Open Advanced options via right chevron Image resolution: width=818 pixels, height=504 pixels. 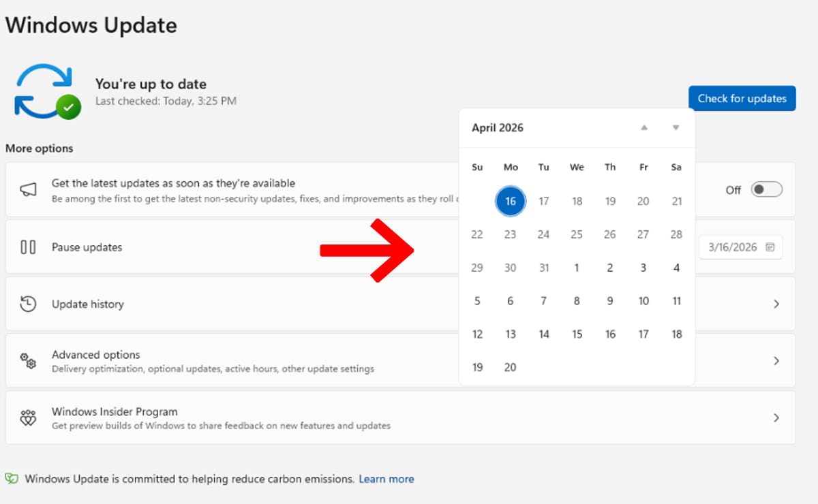[x=776, y=361]
